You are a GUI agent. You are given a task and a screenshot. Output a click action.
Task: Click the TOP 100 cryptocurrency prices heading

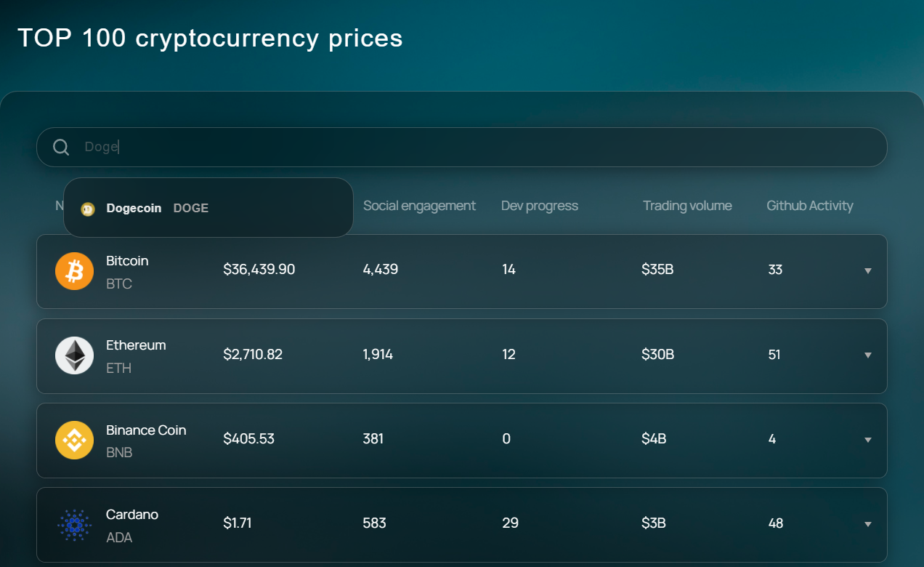coord(210,38)
